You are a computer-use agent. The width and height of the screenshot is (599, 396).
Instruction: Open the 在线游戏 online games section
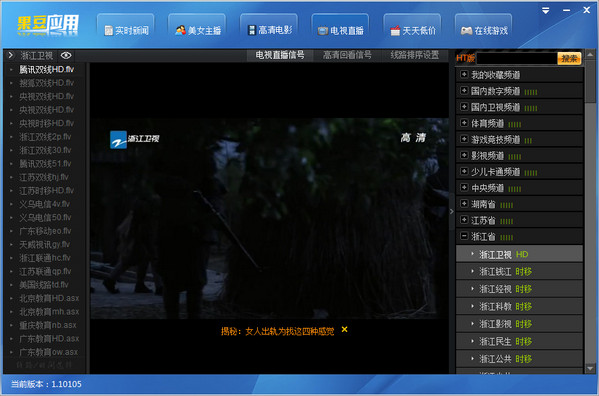pos(484,30)
